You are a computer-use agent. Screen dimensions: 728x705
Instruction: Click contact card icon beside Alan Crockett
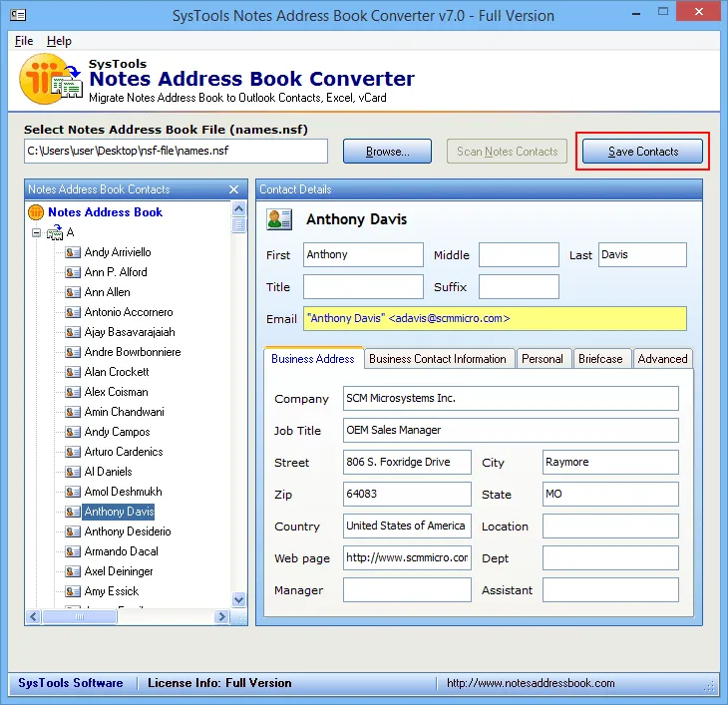coord(73,372)
